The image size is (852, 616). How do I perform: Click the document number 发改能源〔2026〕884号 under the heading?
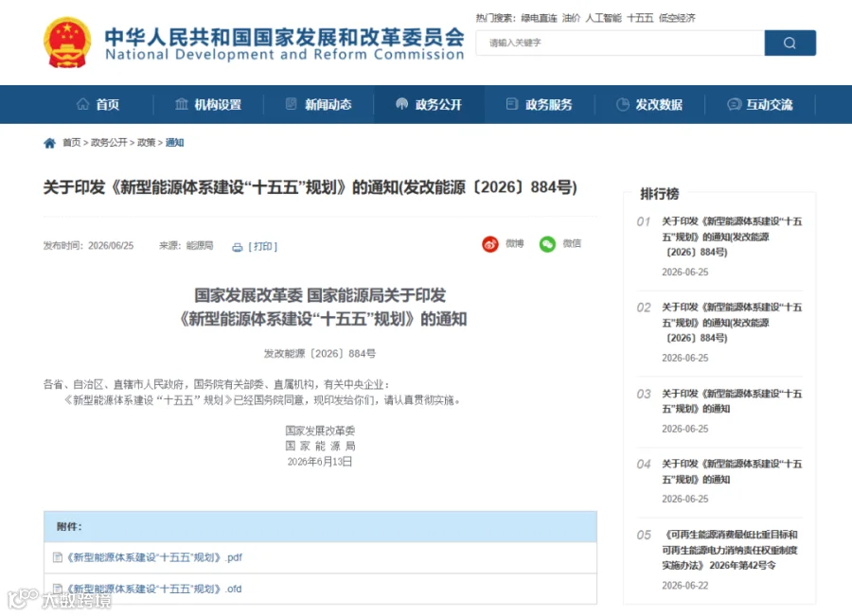pyautogui.click(x=320, y=354)
